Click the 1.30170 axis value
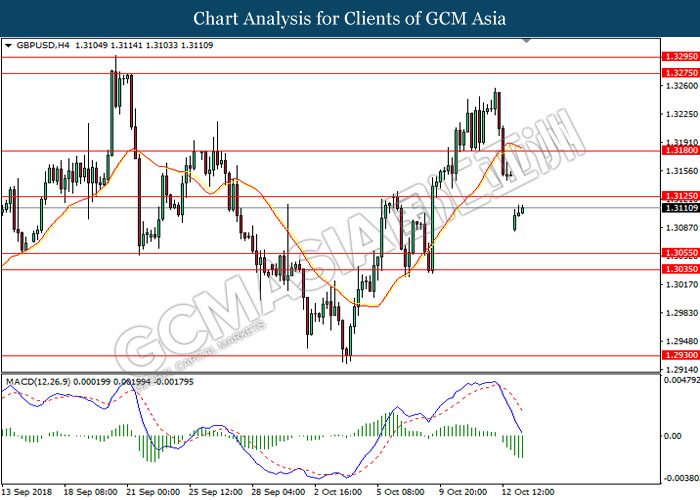This screenshot has height=500, width=700. [x=681, y=284]
